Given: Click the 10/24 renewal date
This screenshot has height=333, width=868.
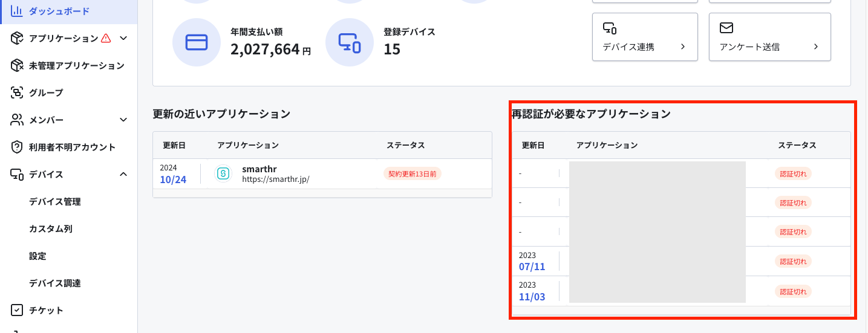Looking at the screenshot, I should pos(173,179).
